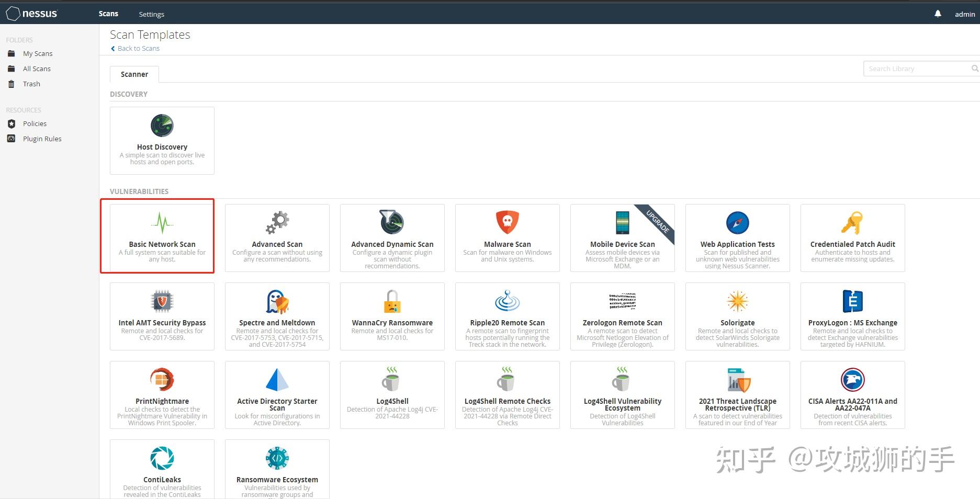Open the Web Application Tests compass icon
Screen dimensions: 980x499
click(x=738, y=223)
